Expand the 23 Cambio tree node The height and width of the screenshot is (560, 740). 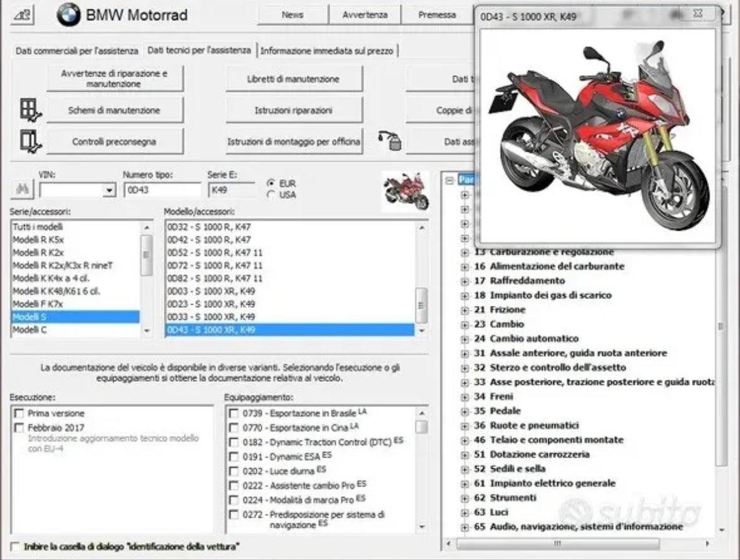(x=464, y=324)
